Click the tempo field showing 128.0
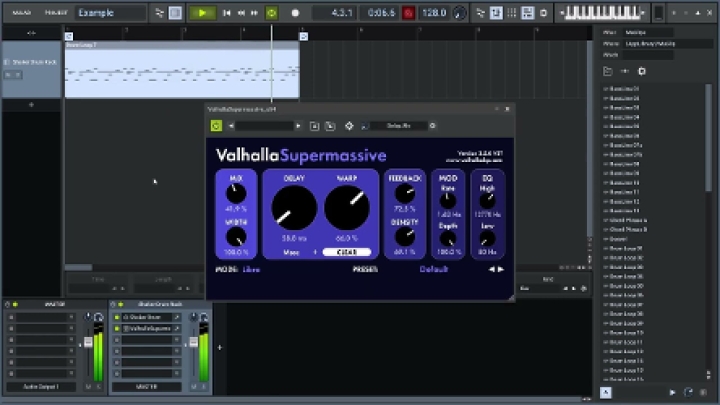Screen dimensions: 720x405 point(433,13)
